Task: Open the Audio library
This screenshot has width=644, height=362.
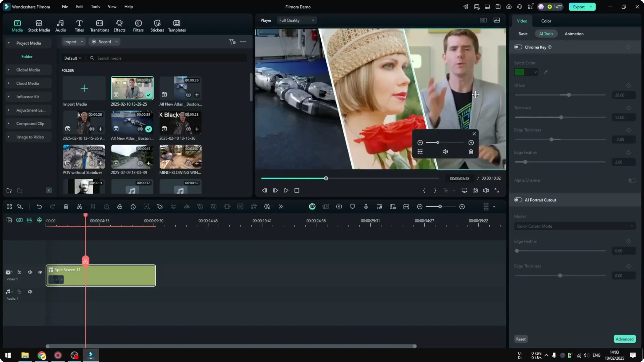Action: [x=60, y=26]
